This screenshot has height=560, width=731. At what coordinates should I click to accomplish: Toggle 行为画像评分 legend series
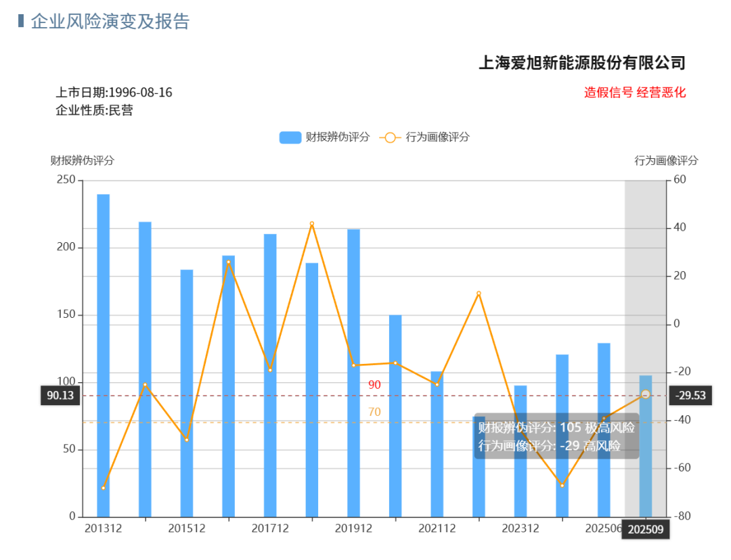point(424,137)
